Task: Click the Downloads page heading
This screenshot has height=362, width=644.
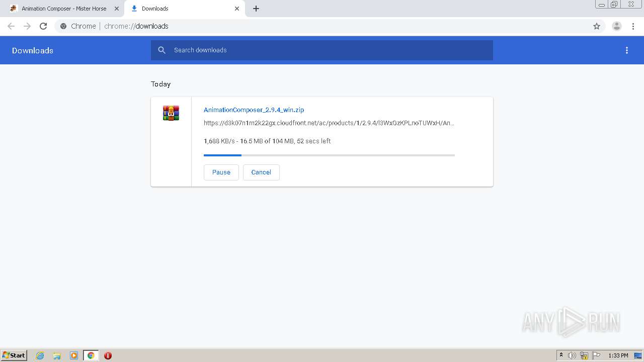Action: pyautogui.click(x=33, y=50)
